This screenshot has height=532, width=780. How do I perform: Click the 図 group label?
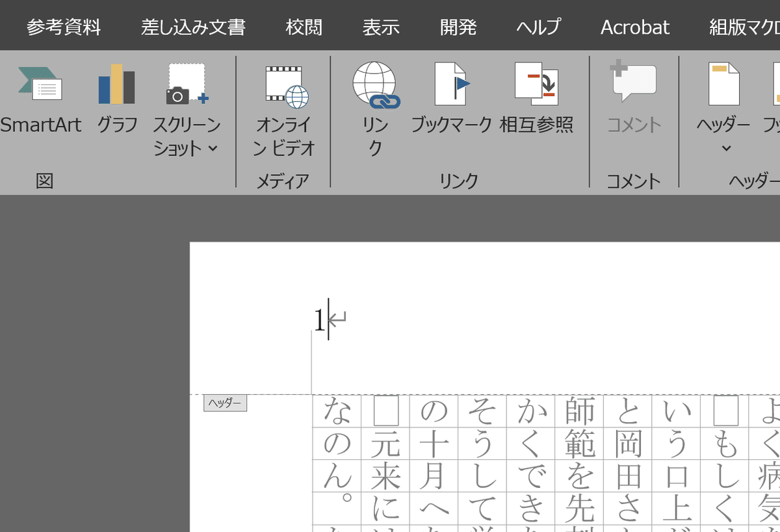pyautogui.click(x=44, y=181)
